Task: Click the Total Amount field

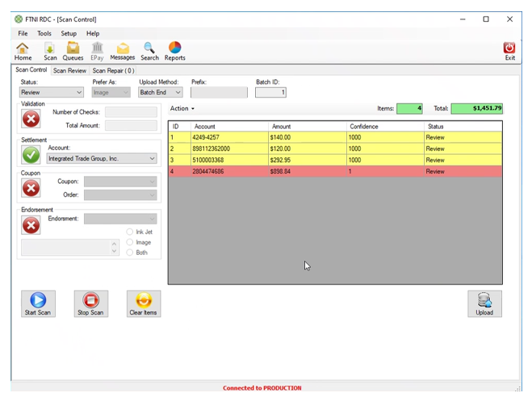Action: click(131, 125)
